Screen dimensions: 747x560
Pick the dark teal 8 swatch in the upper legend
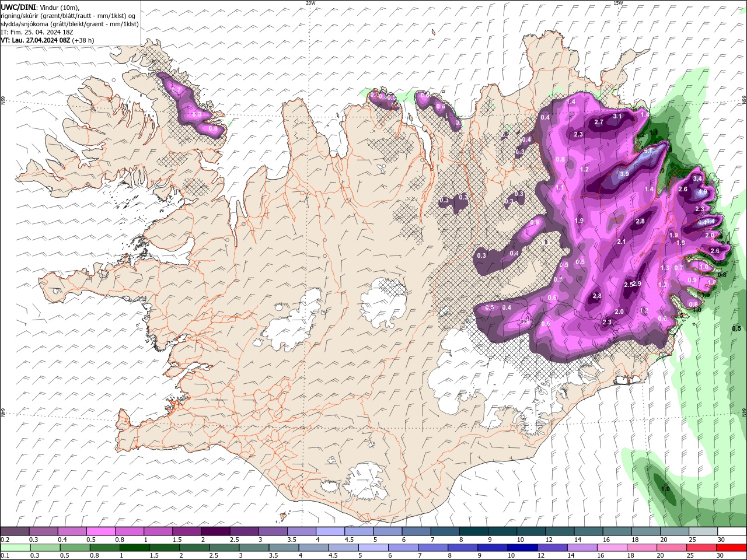coord(472,531)
